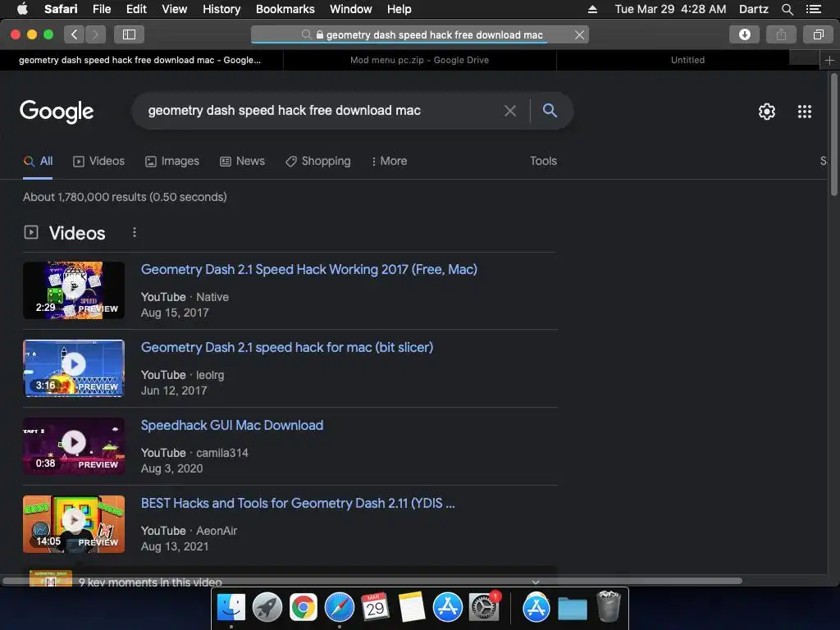Add a new Safari tab
The width and height of the screenshot is (840, 630).
click(x=829, y=60)
